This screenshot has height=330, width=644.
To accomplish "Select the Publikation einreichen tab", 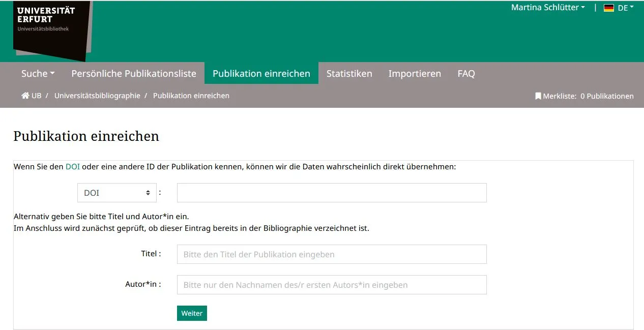I will pyautogui.click(x=261, y=74).
